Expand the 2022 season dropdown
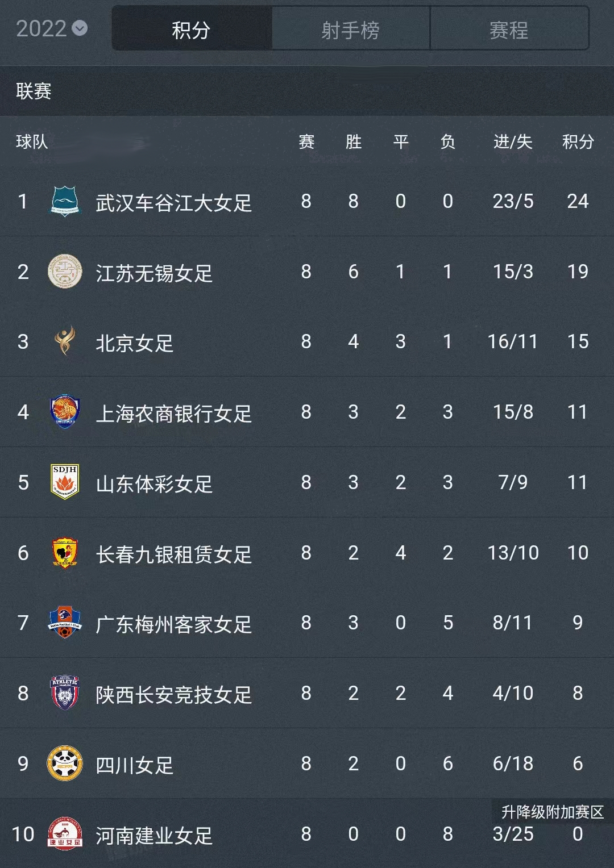This screenshot has height=868, width=614. 48,27
